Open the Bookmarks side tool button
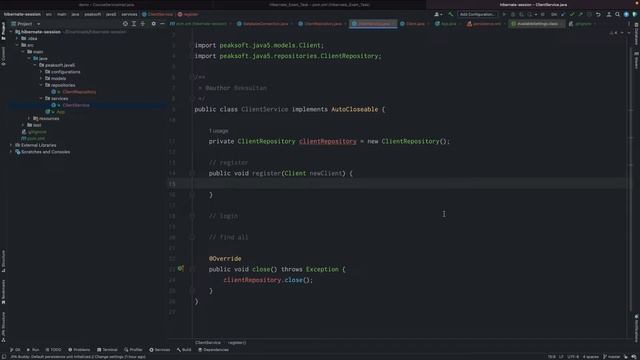The height and width of the screenshot is (360, 640). coord(3,291)
